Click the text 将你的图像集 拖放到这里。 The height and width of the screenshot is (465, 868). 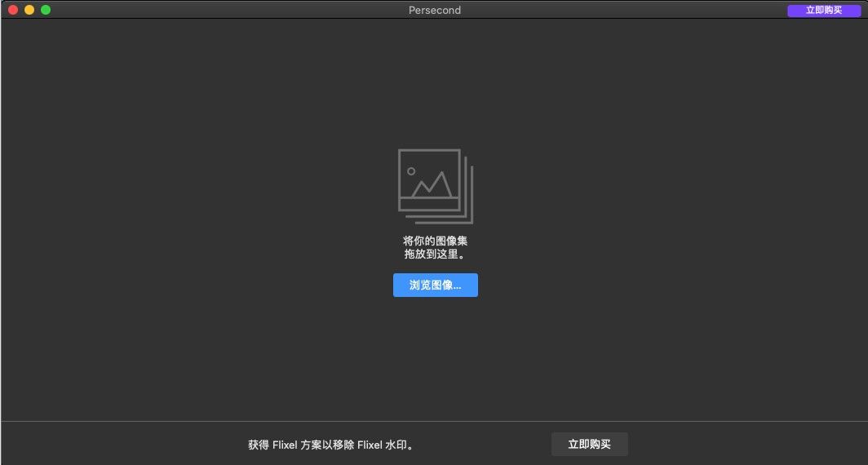coord(436,248)
